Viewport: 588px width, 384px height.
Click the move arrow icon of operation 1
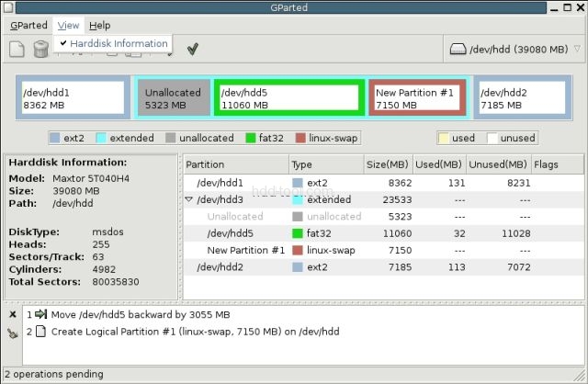[x=40, y=314]
